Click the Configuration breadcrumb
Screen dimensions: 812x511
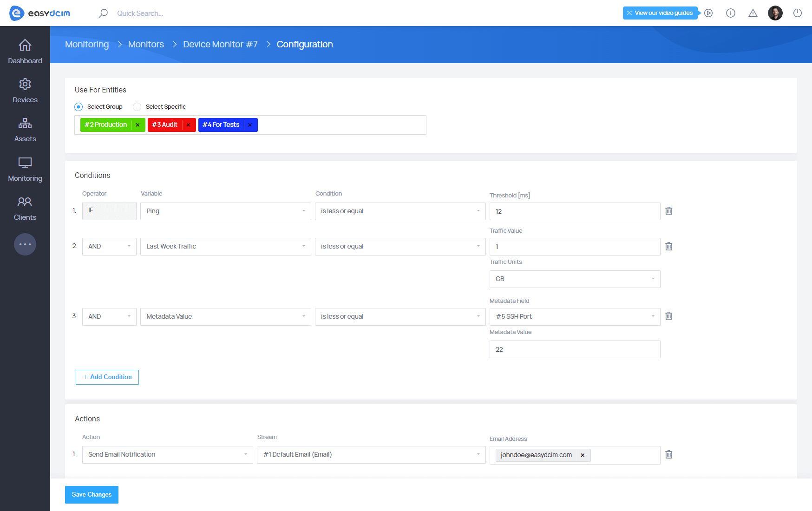[305, 44]
